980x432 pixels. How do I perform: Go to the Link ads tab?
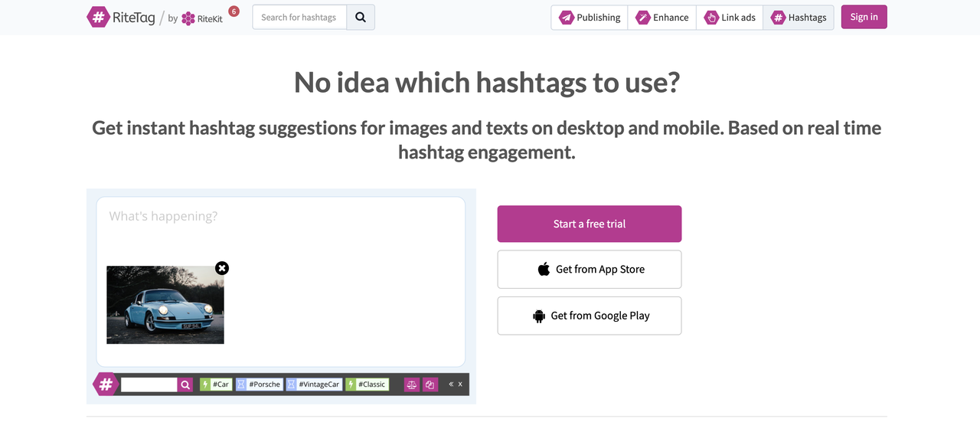click(x=730, y=18)
